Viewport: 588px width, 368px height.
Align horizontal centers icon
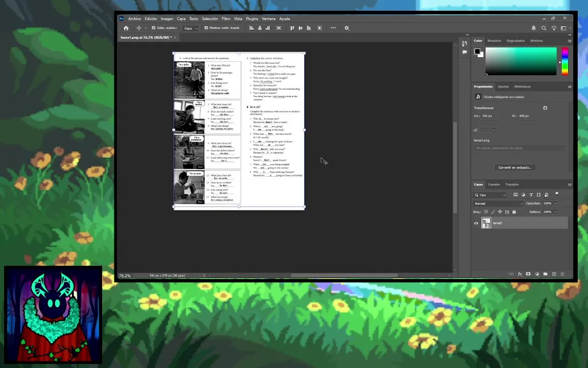[x=260, y=28]
